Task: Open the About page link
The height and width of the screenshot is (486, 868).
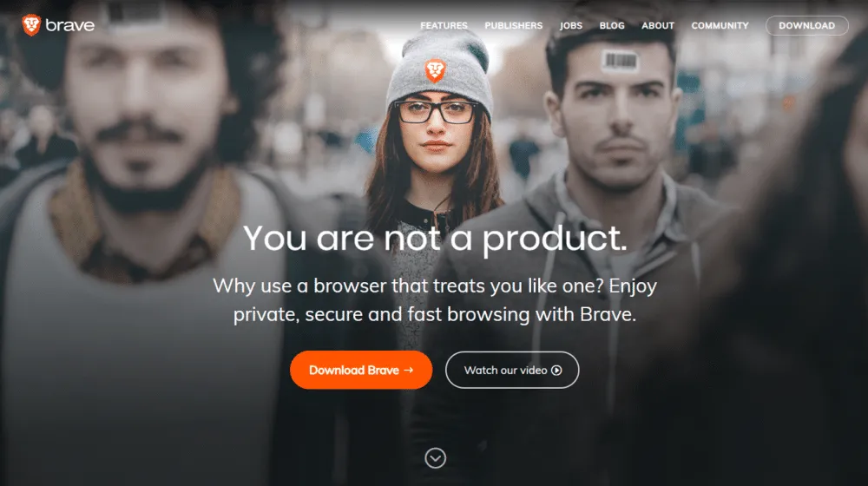Action: click(x=658, y=25)
